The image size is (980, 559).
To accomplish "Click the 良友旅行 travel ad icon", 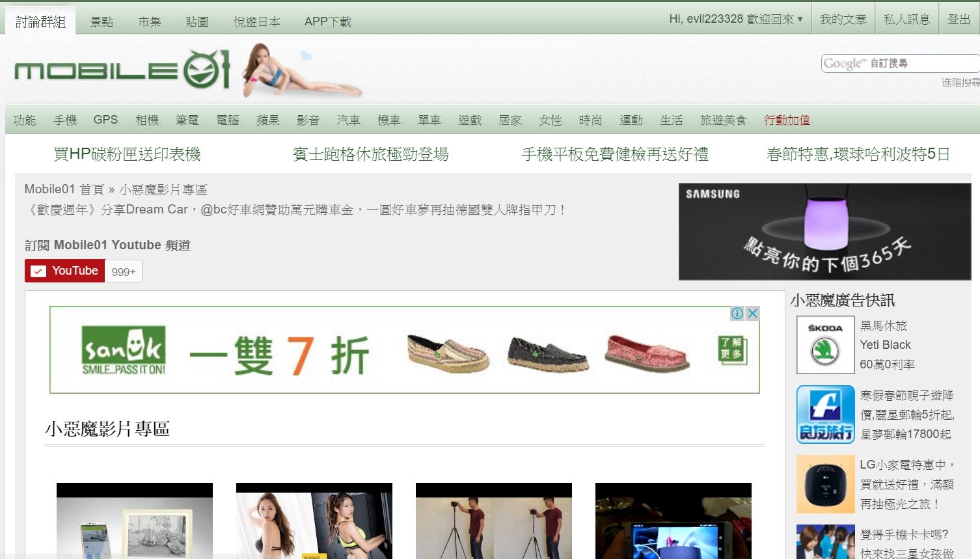I will click(x=825, y=415).
